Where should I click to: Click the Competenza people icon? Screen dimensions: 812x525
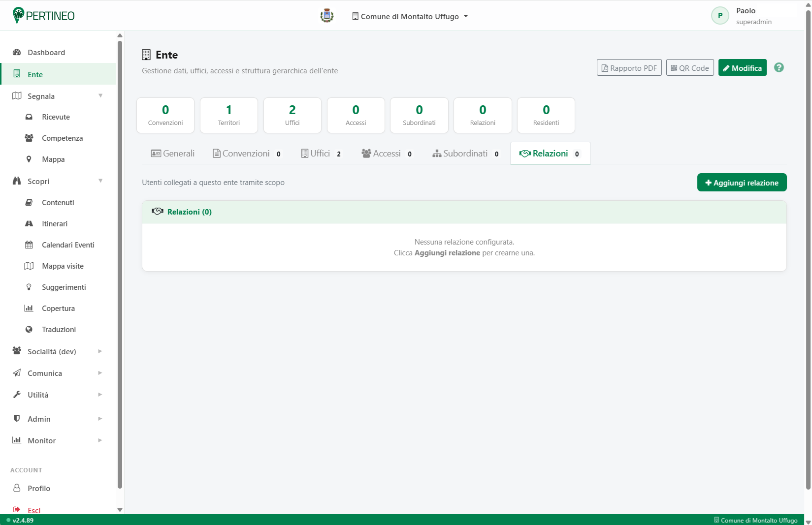(29, 138)
